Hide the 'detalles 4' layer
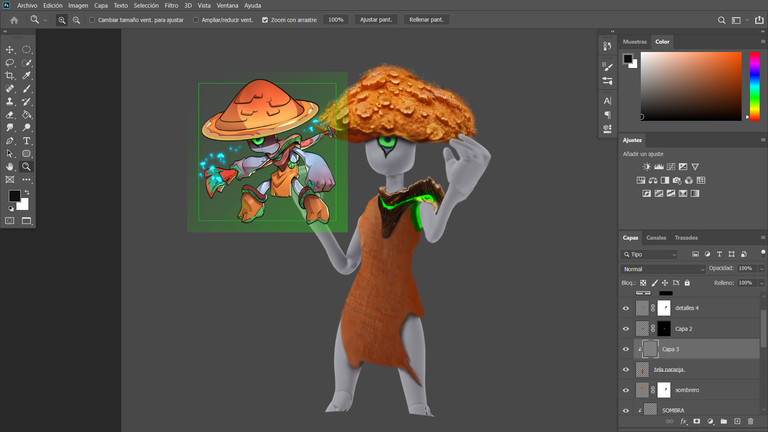The width and height of the screenshot is (768, 432). (x=625, y=308)
